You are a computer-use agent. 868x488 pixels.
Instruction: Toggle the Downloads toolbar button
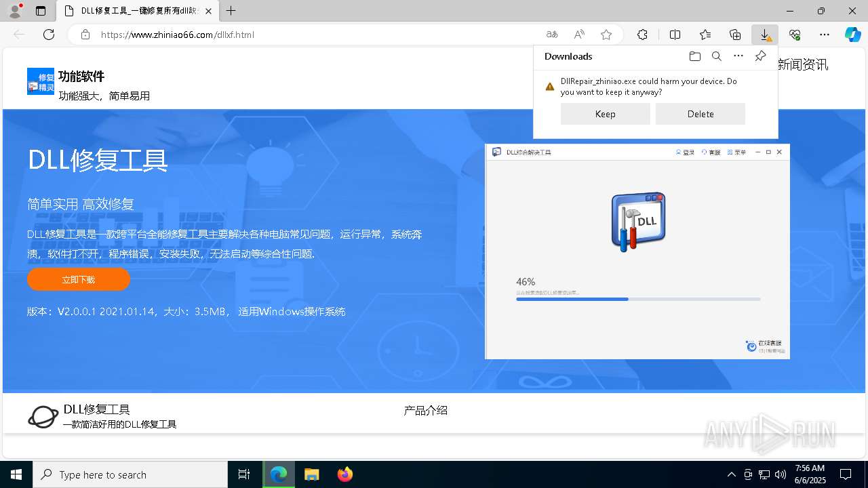coord(765,35)
